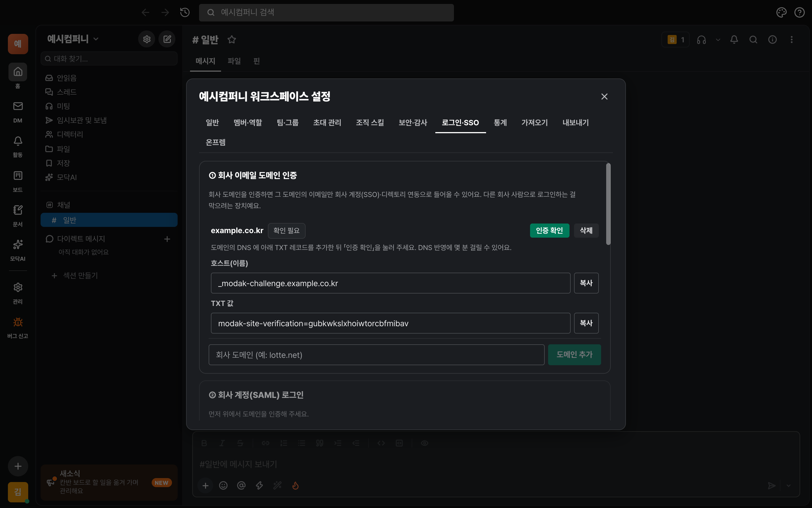Click the settings panel scrollbar
The image size is (812, 508).
coord(608,204)
